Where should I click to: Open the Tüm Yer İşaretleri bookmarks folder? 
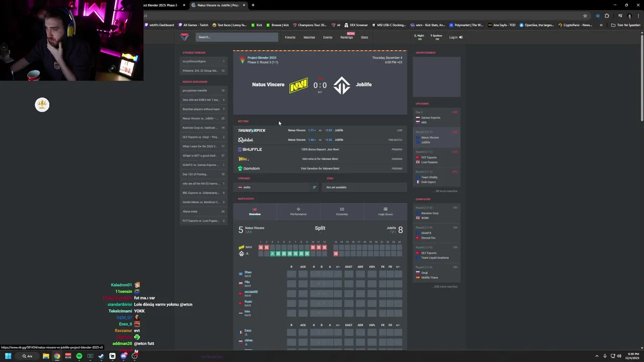click(626, 25)
